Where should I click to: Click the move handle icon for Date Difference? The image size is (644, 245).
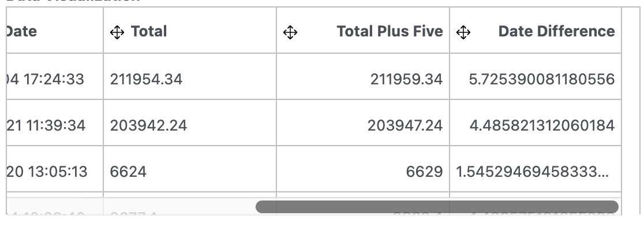point(463,32)
